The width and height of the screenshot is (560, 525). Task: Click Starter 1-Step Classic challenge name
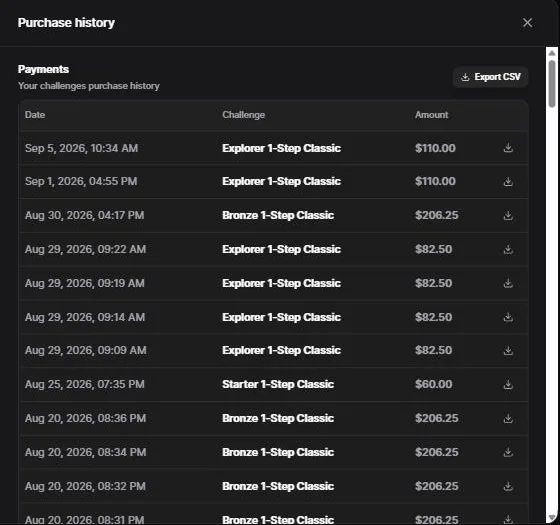point(278,384)
